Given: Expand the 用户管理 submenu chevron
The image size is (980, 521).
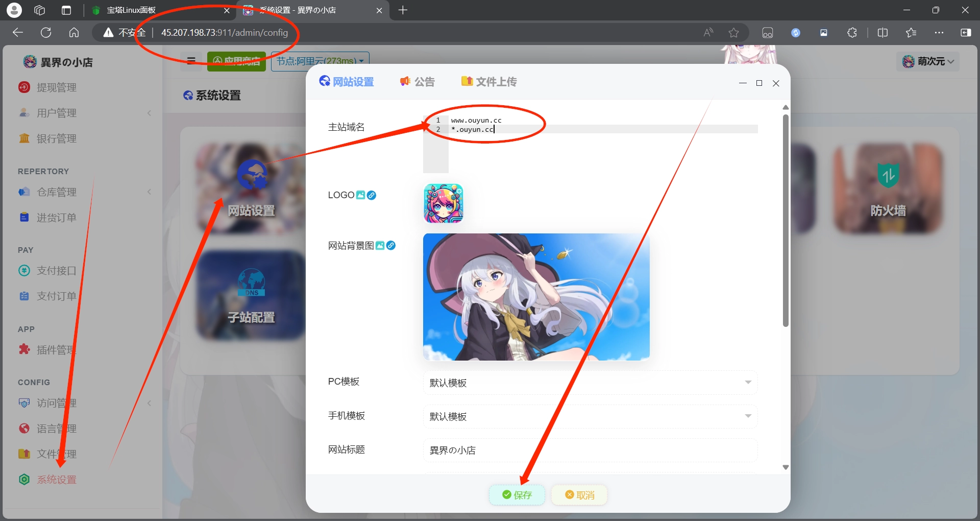Looking at the screenshot, I should click(149, 113).
